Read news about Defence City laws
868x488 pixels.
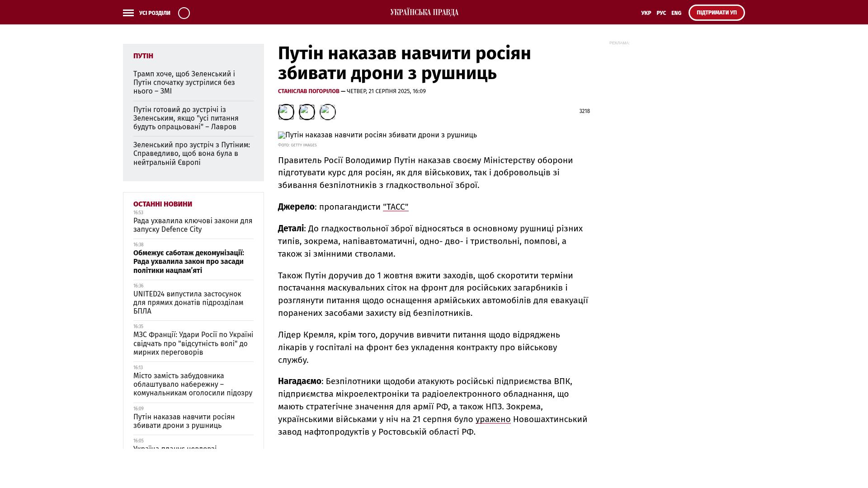(x=193, y=225)
